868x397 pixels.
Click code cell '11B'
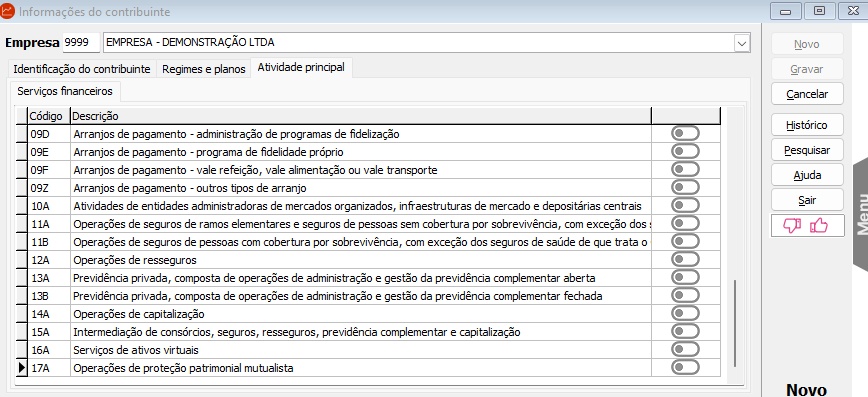49,242
